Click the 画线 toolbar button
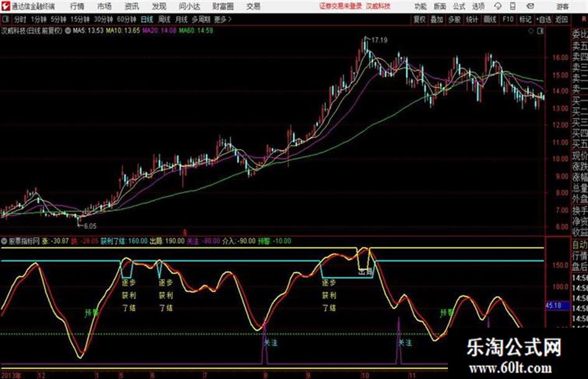Viewport: 588px width, 379px height. (x=490, y=19)
